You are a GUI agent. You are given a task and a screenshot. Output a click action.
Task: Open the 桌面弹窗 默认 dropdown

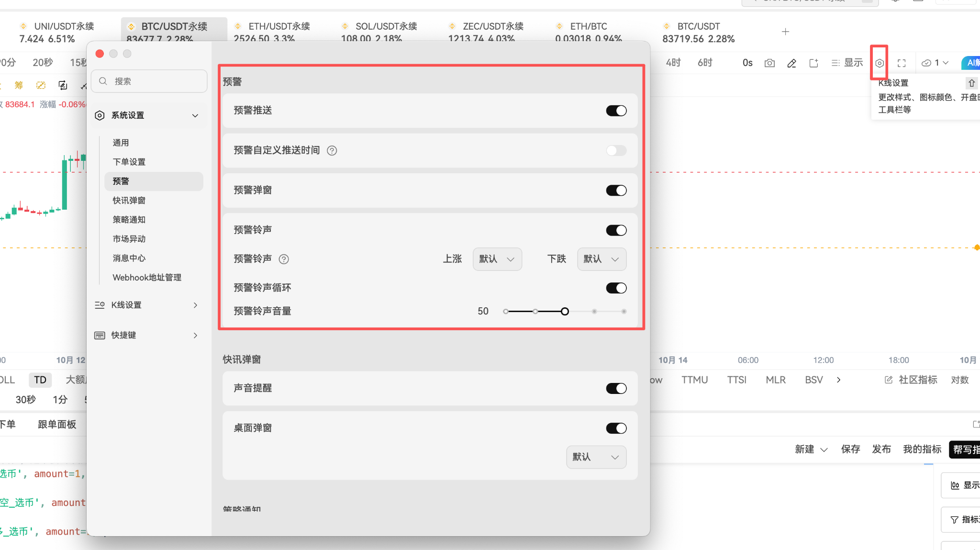(x=596, y=457)
